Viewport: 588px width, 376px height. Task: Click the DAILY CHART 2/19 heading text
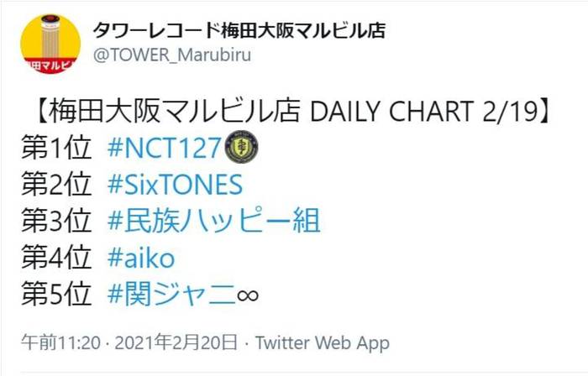coord(425,112)
